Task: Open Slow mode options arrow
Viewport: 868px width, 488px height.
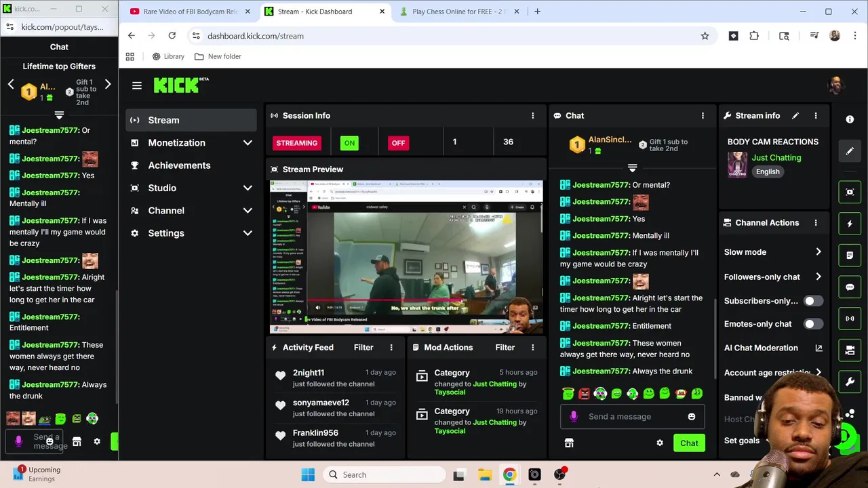Action: (818, 252)
